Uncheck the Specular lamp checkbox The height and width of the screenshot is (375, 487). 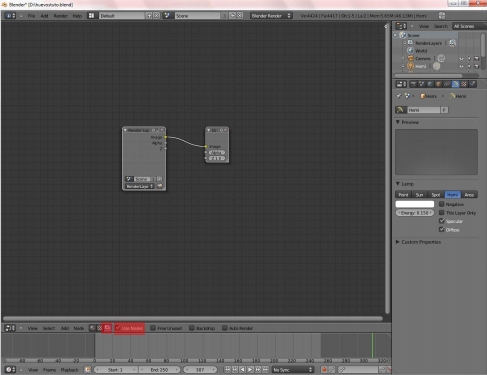[442, 221]
